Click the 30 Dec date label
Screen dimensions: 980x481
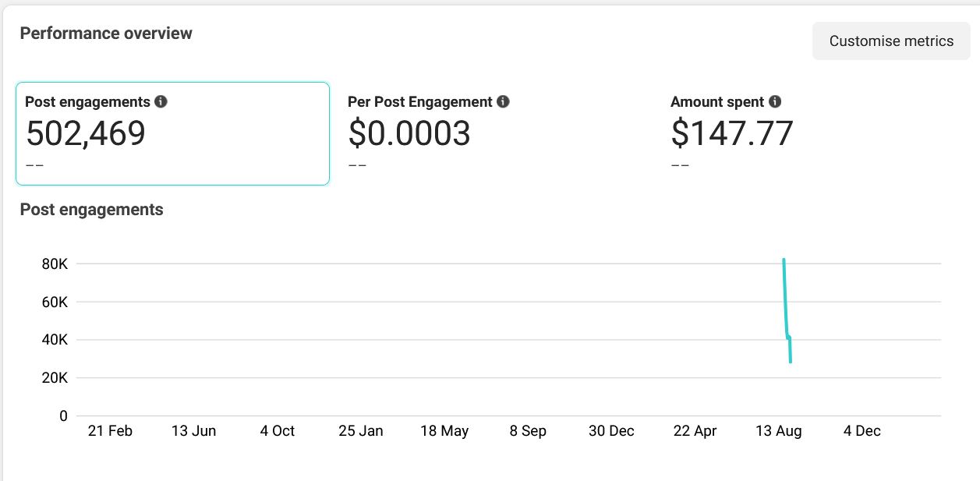(x=611, y=431)
